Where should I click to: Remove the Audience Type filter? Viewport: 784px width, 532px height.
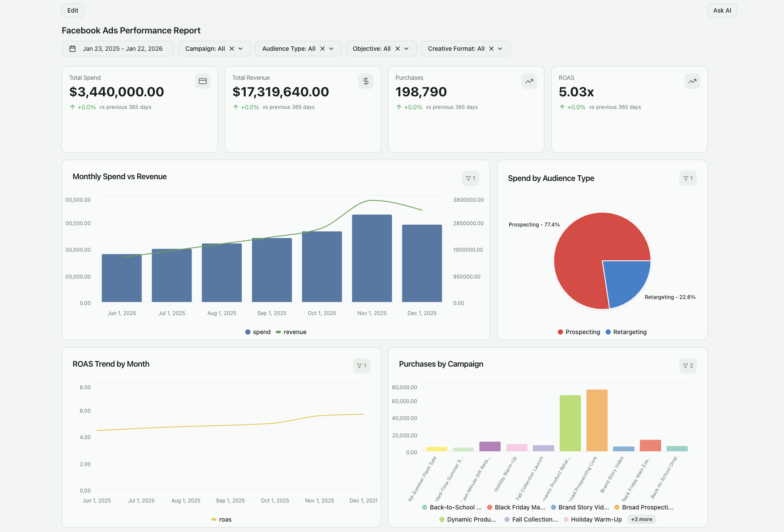point(322,49)
